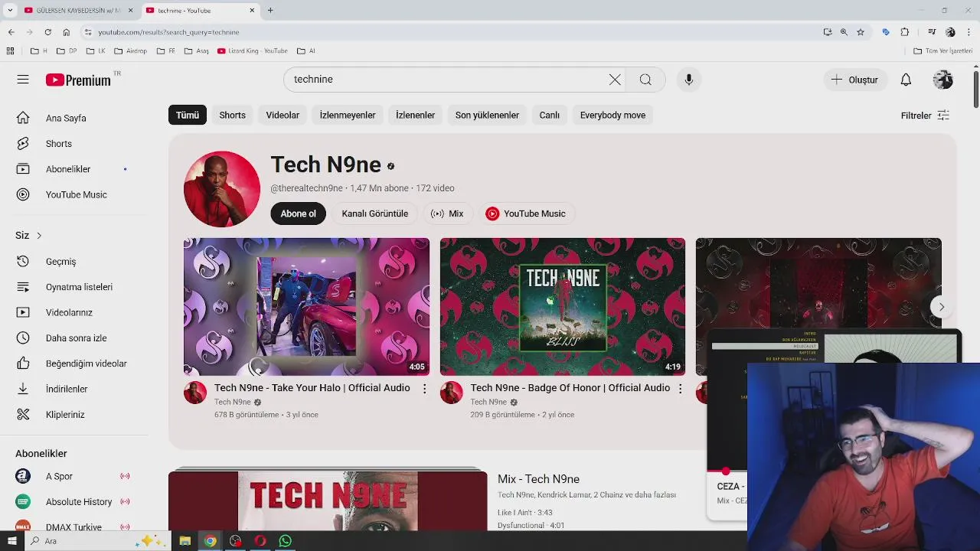
Task: Open the account avatar menu
Action: pos(943,80)
